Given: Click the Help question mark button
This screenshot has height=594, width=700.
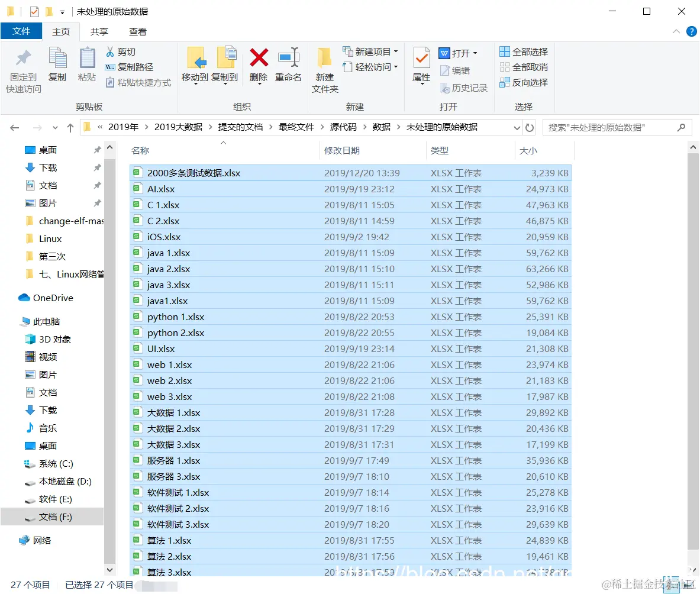Looking at the screenshot, I should [x=692, y=31].
